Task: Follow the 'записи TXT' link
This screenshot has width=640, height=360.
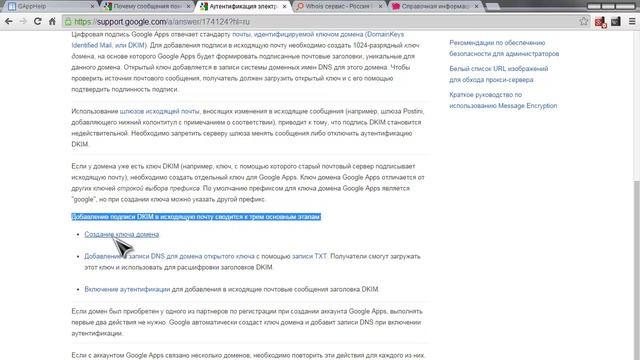Action: tap(309, 256)
